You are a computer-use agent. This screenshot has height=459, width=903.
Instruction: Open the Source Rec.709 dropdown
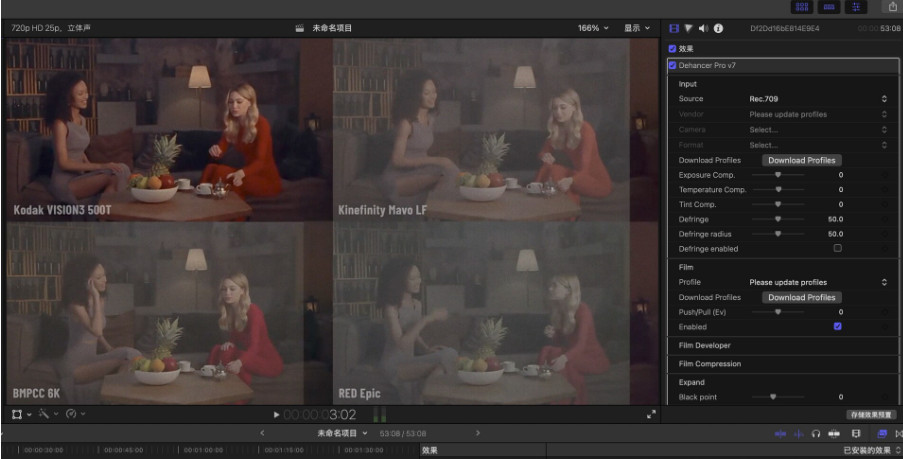818,99
